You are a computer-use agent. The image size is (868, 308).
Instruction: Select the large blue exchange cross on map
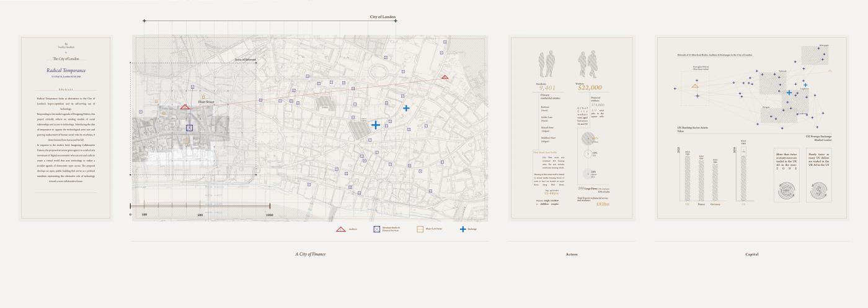click(x=376, y=125)
